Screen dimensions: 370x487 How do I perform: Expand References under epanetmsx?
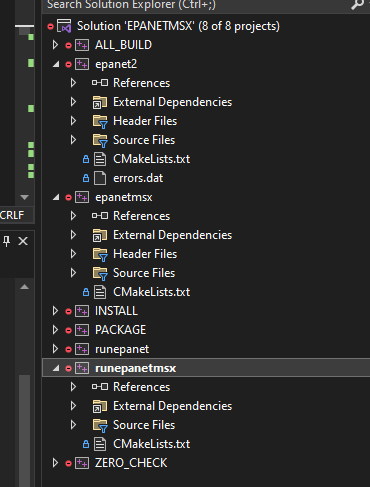tap(73, 216)
